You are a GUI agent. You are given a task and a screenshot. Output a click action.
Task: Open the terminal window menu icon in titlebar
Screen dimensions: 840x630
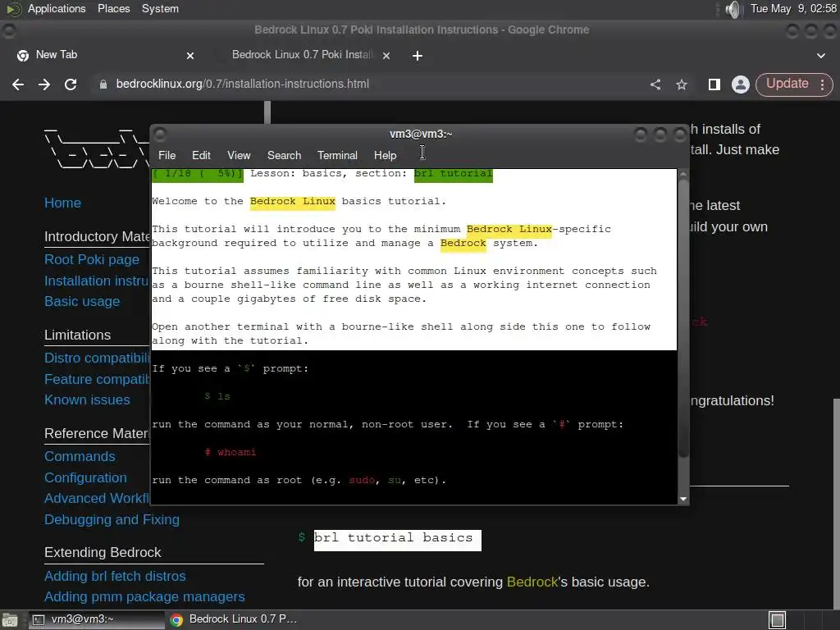[x=160, y=134]
